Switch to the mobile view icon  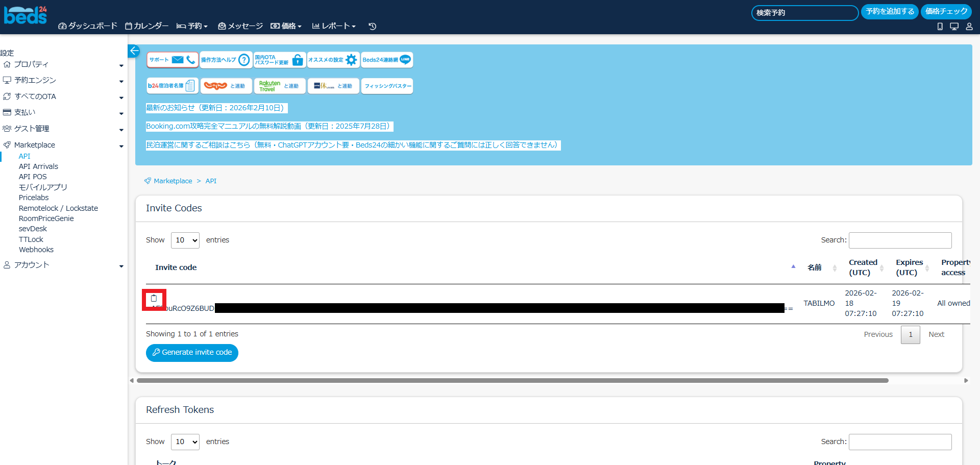pyautogui.click(x=940, y=27)
